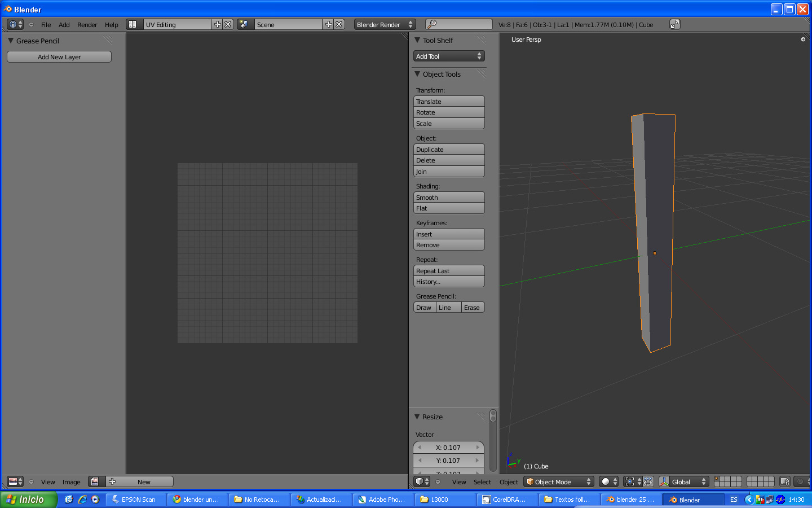812x508 pixels.
Task: Click the Join button
Action: 449,172
